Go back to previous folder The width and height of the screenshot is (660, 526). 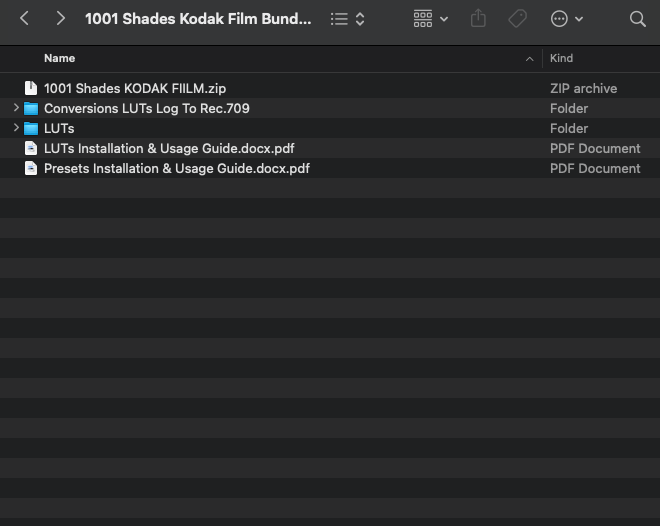point(25,19)
